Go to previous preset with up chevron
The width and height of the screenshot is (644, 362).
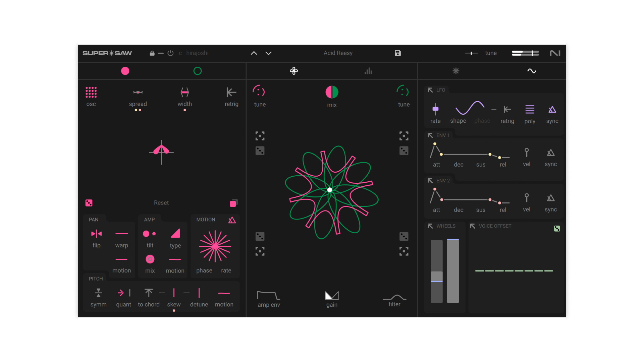pyautogui.click(x=254, y=53)
